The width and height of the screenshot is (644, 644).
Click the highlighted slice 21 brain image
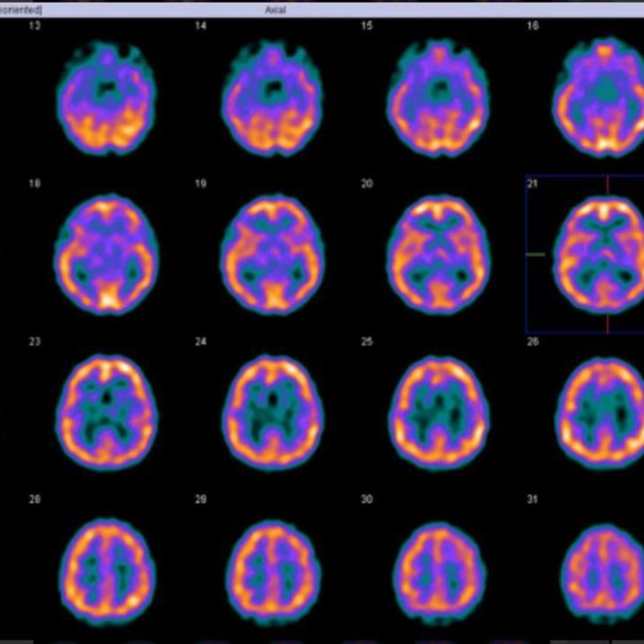coord(602,254)
